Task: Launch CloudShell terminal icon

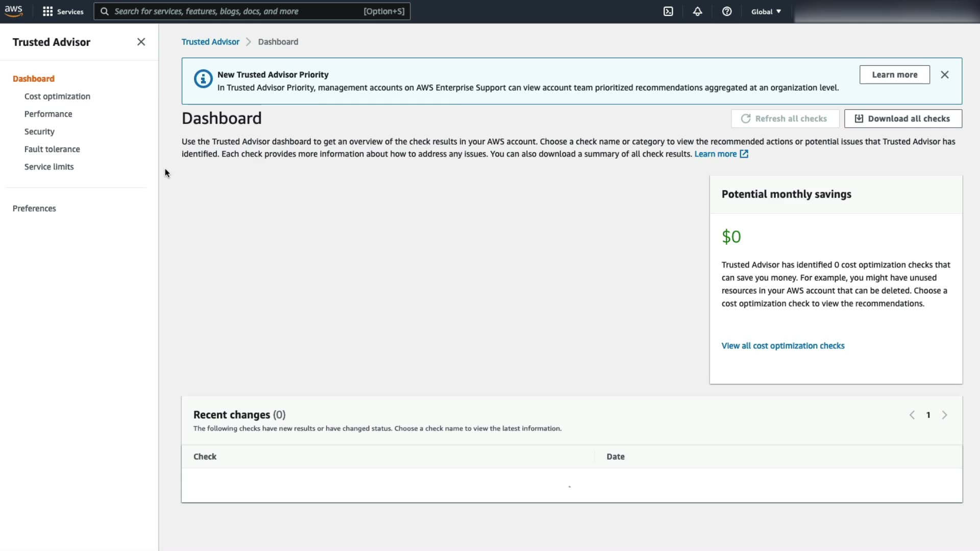Action: point(668,11)
